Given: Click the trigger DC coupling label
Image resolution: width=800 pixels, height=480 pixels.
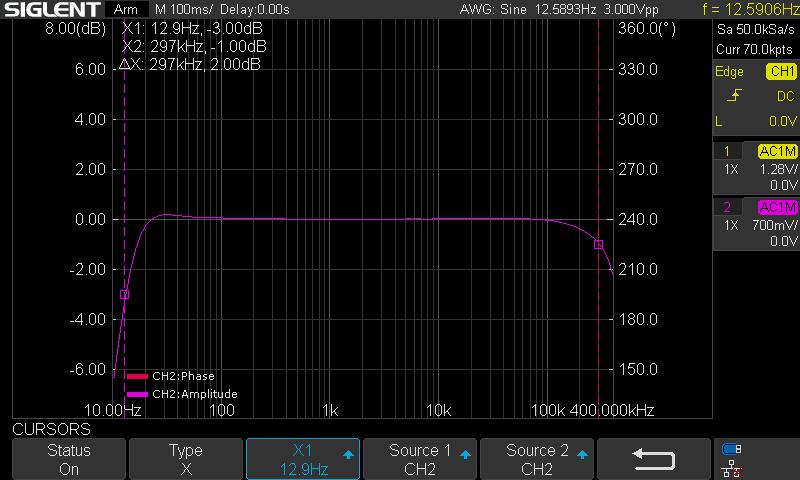Looking at the screenshot, I should coord(786,96).
